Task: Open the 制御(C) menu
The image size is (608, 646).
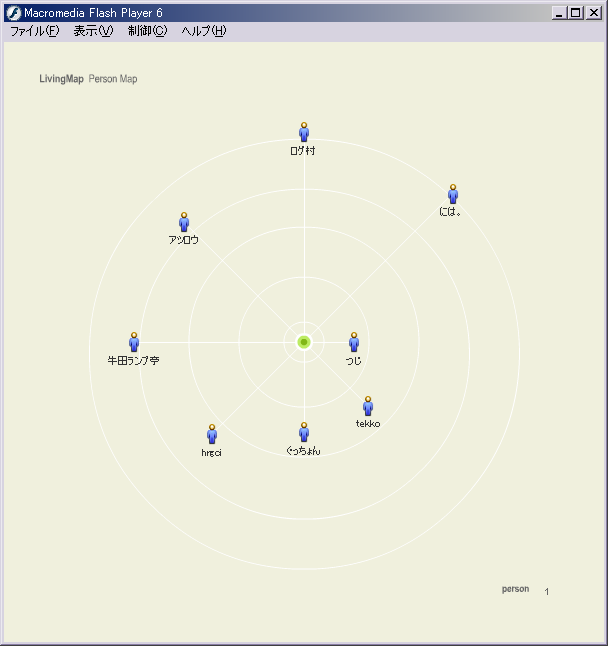Action: point(147,31)
